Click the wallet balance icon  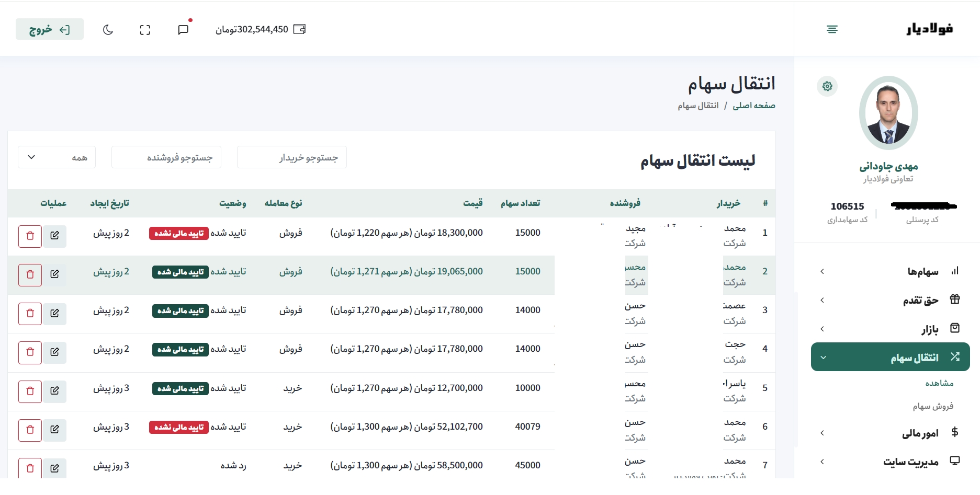click(x=299, y=29)
